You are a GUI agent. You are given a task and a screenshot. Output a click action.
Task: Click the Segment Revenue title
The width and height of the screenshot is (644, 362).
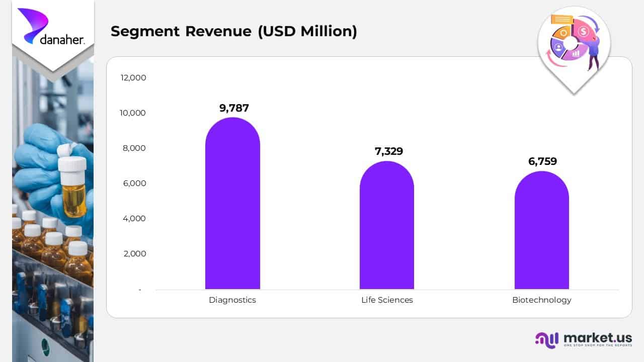[x=234, y=31]
